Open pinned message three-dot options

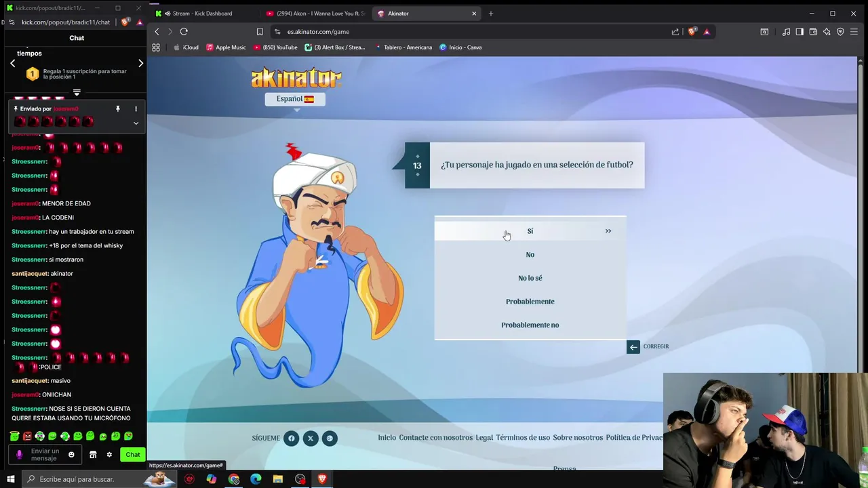tap(136, 109)
